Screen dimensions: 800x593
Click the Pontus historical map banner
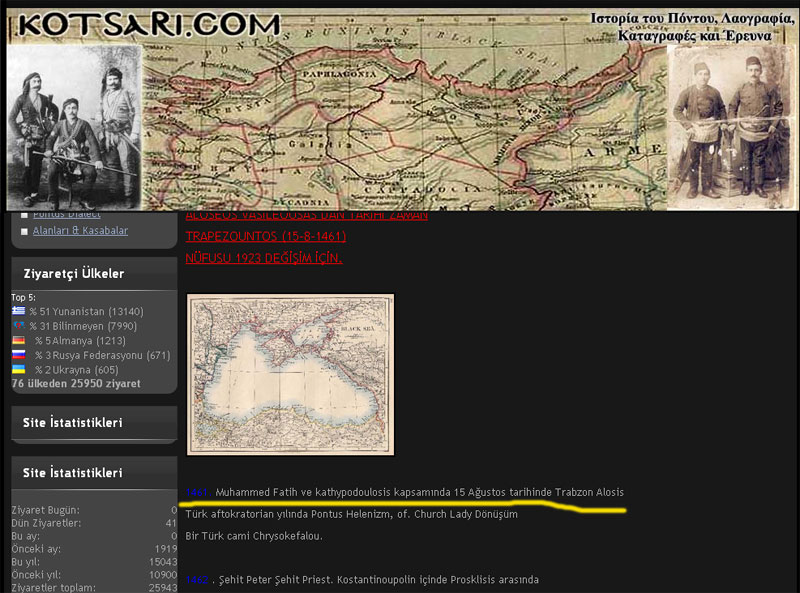(x=405, y=125)
